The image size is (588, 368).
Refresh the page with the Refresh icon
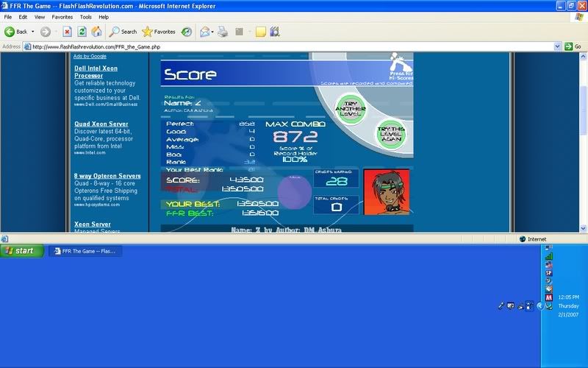(82, 32)
